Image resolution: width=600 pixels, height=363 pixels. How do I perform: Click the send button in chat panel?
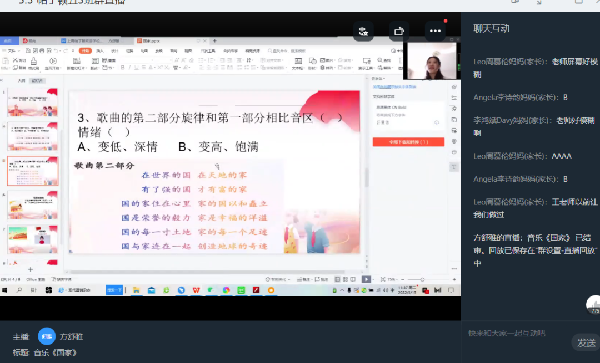586,343
